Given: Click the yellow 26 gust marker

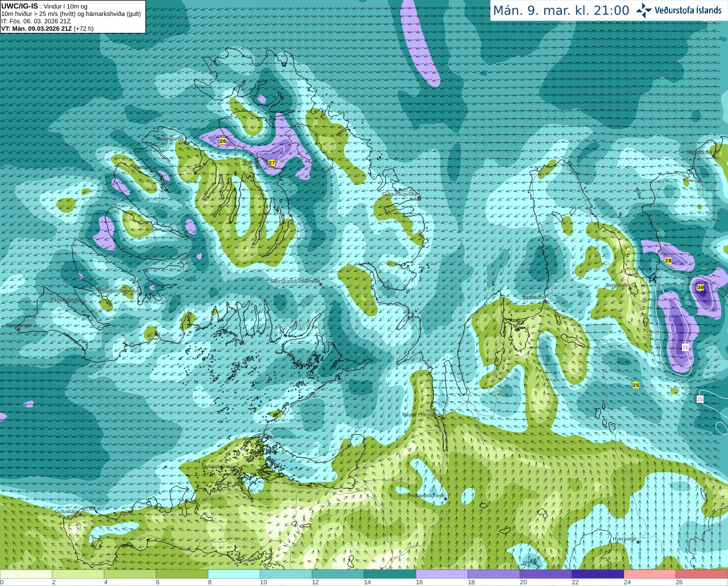Looking at the screenshot, I should coord(223,141).
